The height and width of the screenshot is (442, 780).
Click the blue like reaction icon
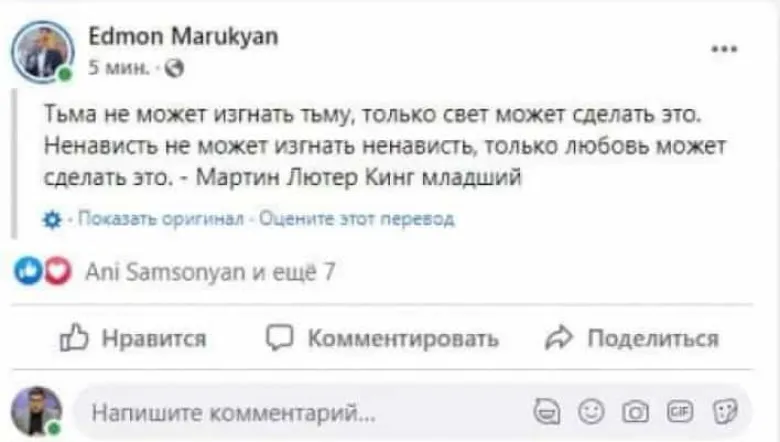(32, 270)
